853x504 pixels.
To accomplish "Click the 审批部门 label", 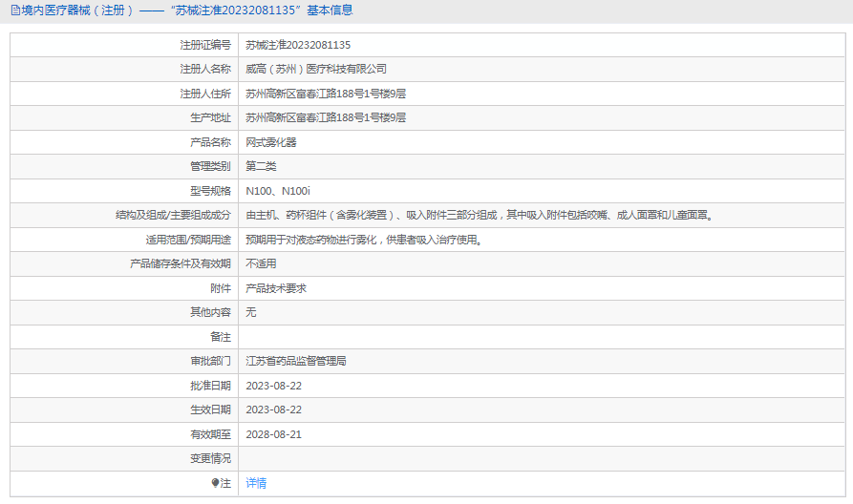I will tap(210, 361).
